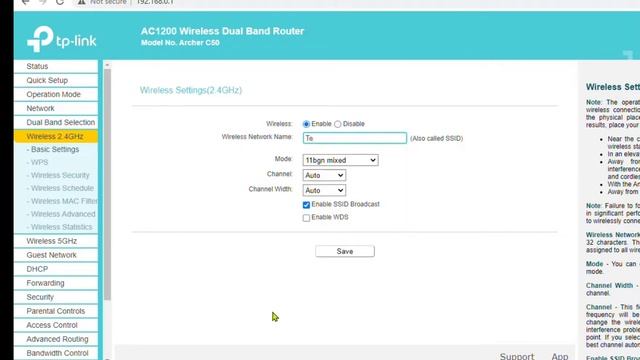The width and height of the screenshot is (640, 360).
Task: Open the Mode dropdown 11bgn mixed
Action: 340,160
